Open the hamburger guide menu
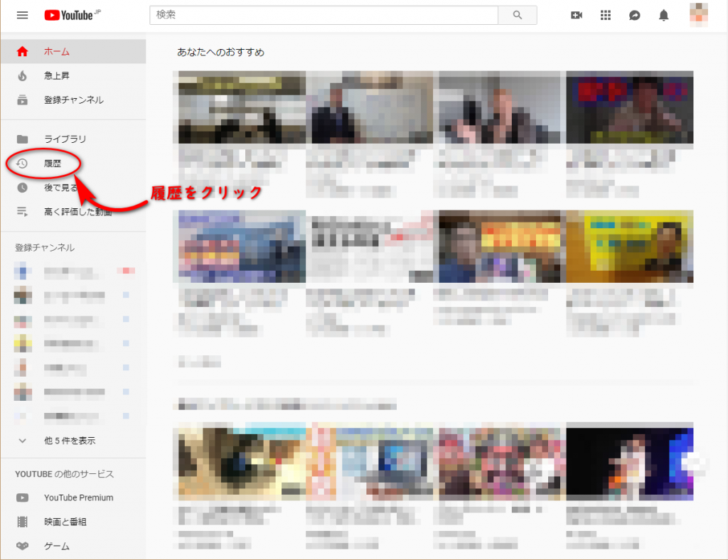The height and width of the screenshot is (560, 728). [22, 15]
